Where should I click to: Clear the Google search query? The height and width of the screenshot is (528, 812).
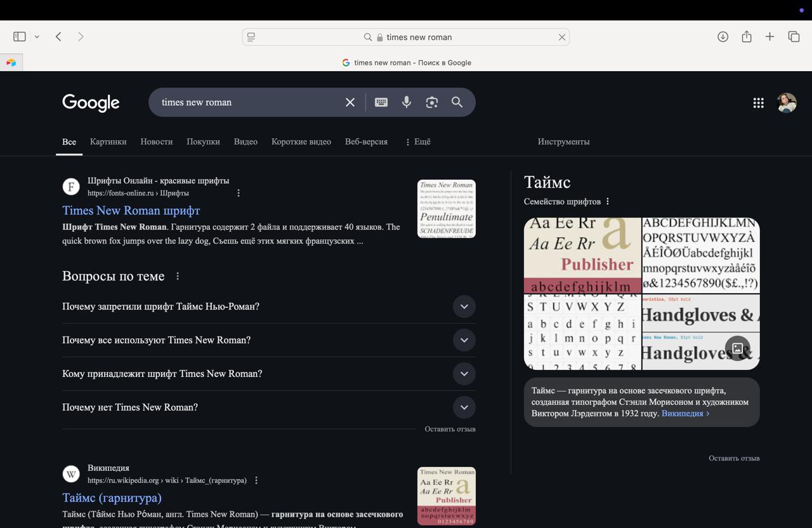pyautogui.click(x=350, y=102)
